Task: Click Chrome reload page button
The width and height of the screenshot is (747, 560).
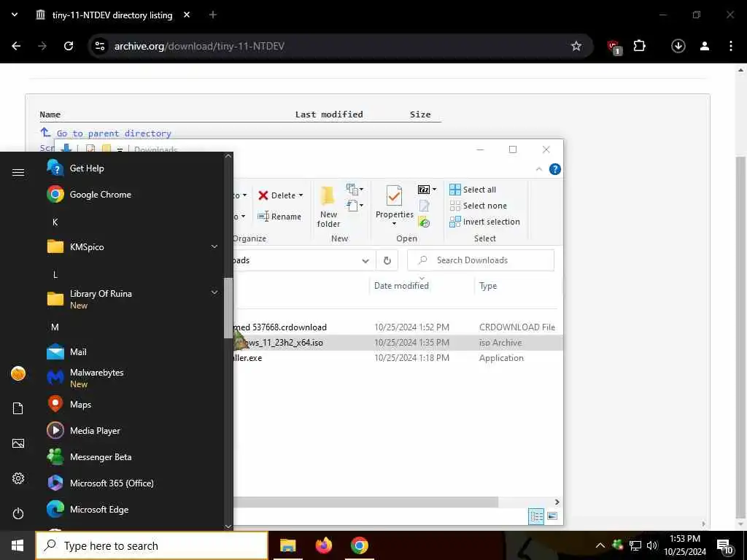Action: click(69, 46)
